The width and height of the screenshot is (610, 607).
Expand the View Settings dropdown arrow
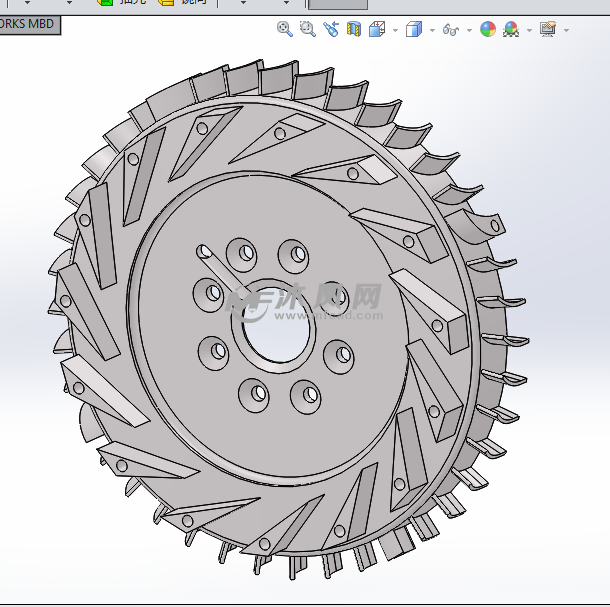[566, 30]
